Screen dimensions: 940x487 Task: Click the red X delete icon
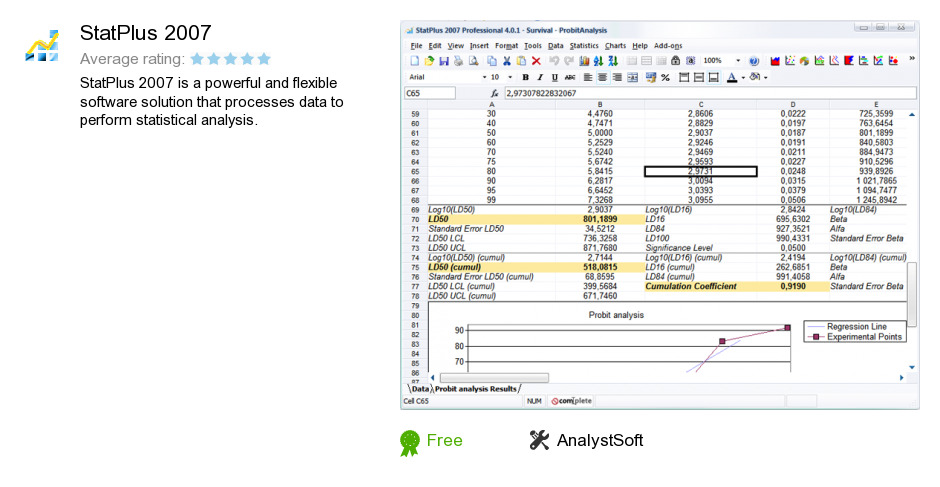point(536,61)
